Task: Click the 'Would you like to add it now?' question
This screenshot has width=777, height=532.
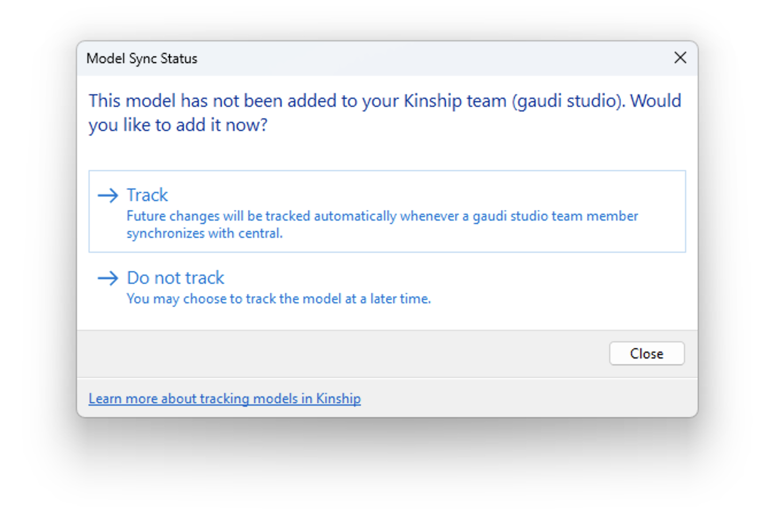Action: click(178, 125)
